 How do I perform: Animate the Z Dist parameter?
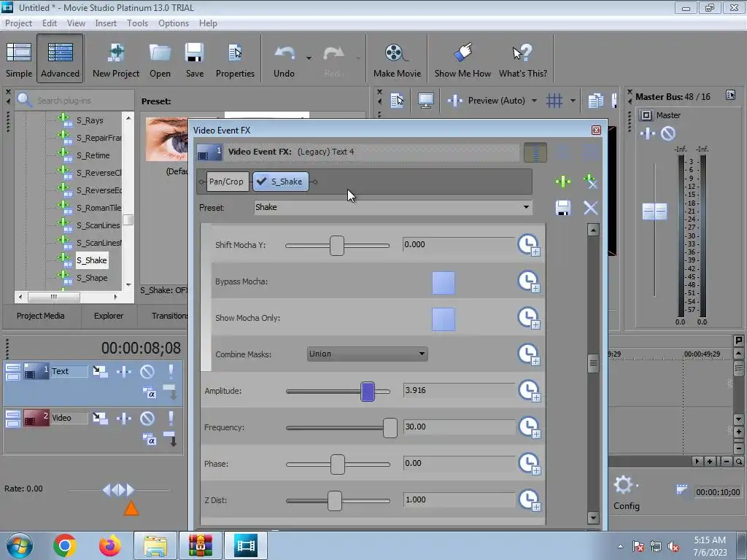coord(529,500)
